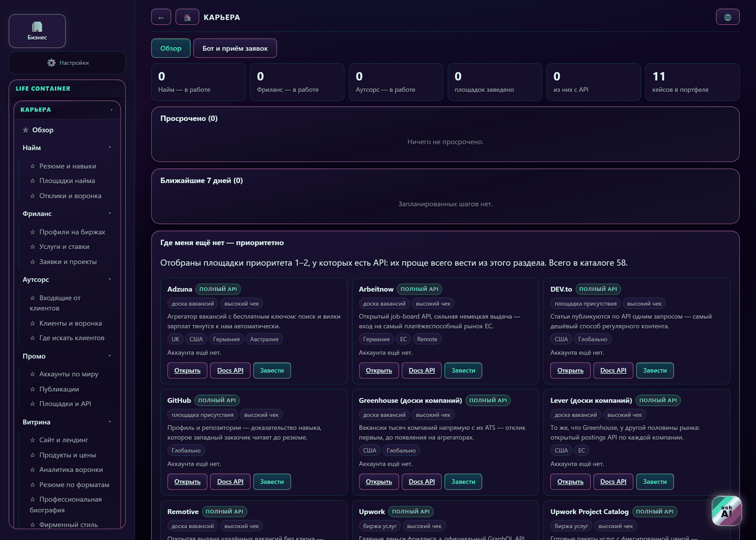Star Аналитика воронки item
This screenshot has width=756, height=540.
pyautogui.click(x=33, y=469)
